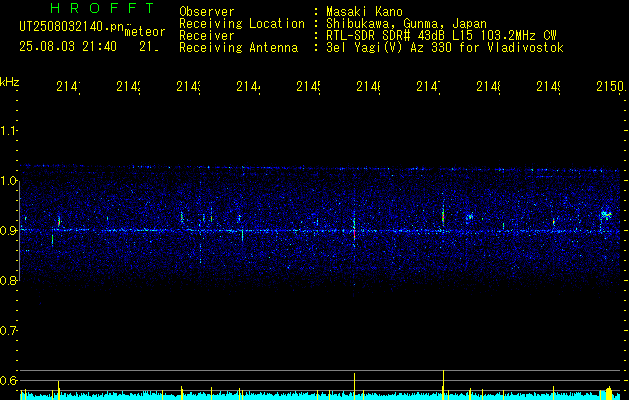This screenshot has width=629, height=400.
Task: Click the 0.6 frequency axis label
Action: click(x=9, y=380)
